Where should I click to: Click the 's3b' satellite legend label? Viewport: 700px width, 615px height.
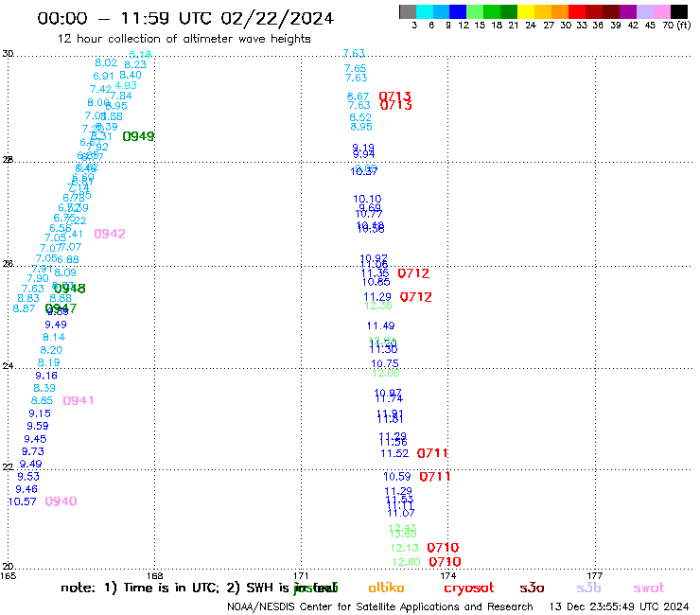588,588
